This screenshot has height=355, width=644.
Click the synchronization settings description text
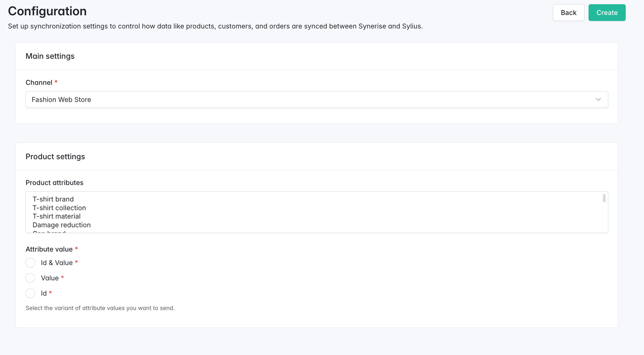(x=215, y=26)
